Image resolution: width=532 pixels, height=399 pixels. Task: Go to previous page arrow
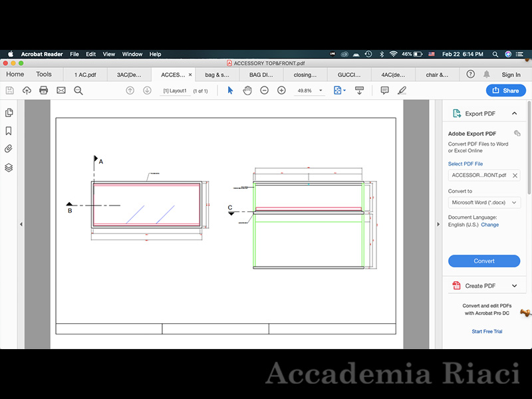point(130,90)
